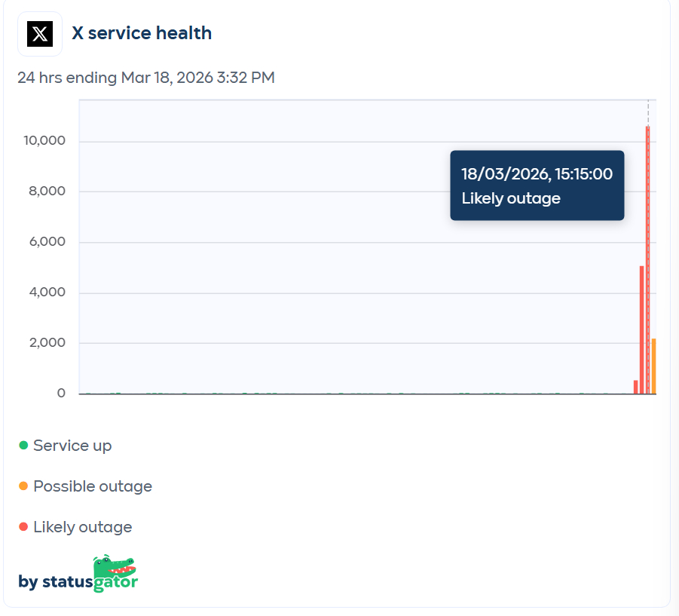
Task: Click the red Likely outage legend dot
Action: 25,527
